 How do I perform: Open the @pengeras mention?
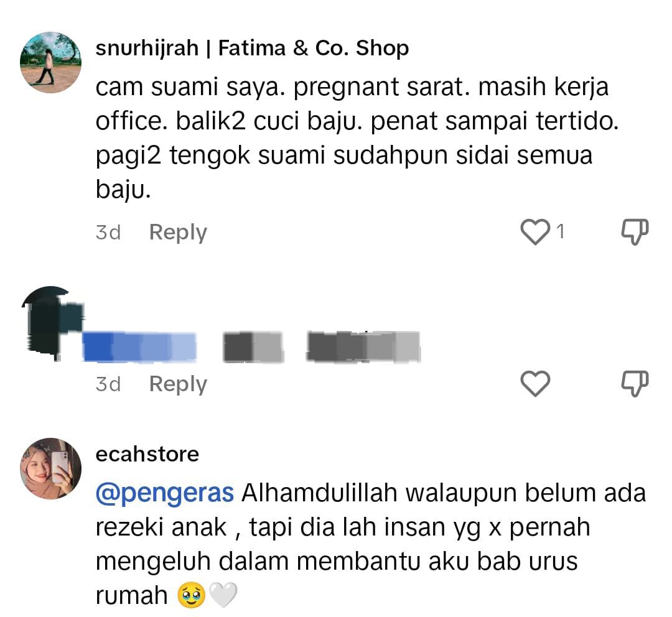164,494
